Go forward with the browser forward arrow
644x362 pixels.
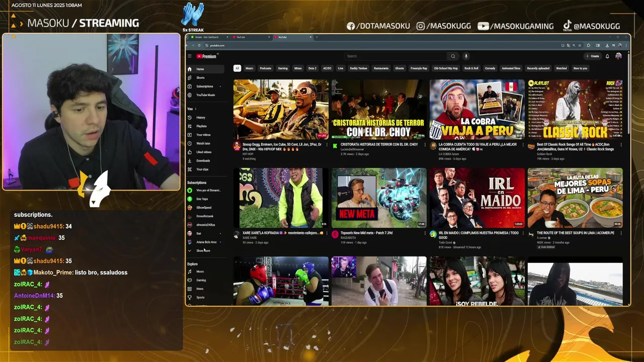pyautogui.click(x=194, y=45)
